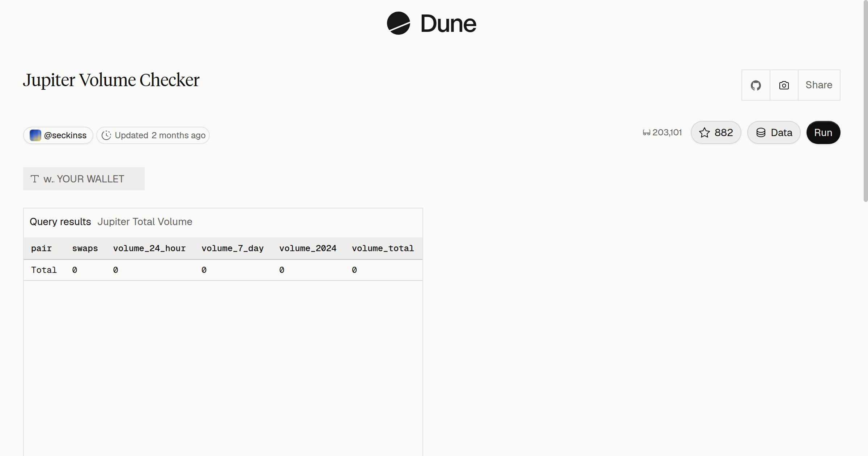Click the black Run button
The height and width of the screenshot is (456, 868).
(x=823, y=132)
